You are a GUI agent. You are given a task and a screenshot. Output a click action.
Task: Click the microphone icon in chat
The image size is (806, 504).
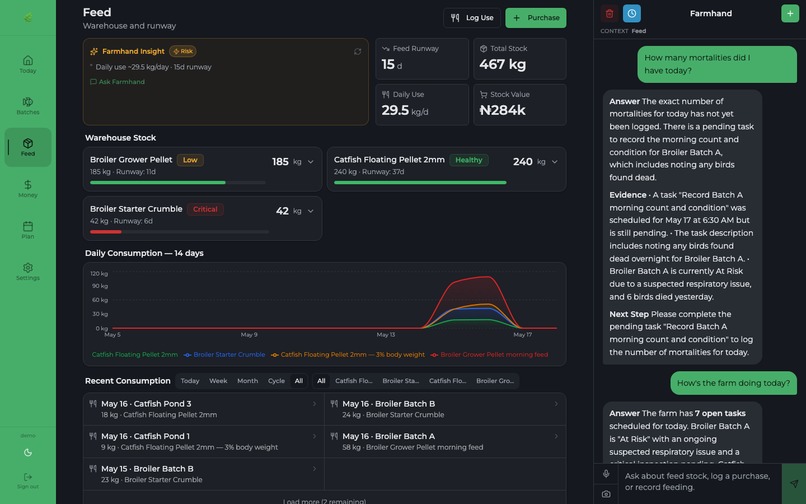coord(606,474)
